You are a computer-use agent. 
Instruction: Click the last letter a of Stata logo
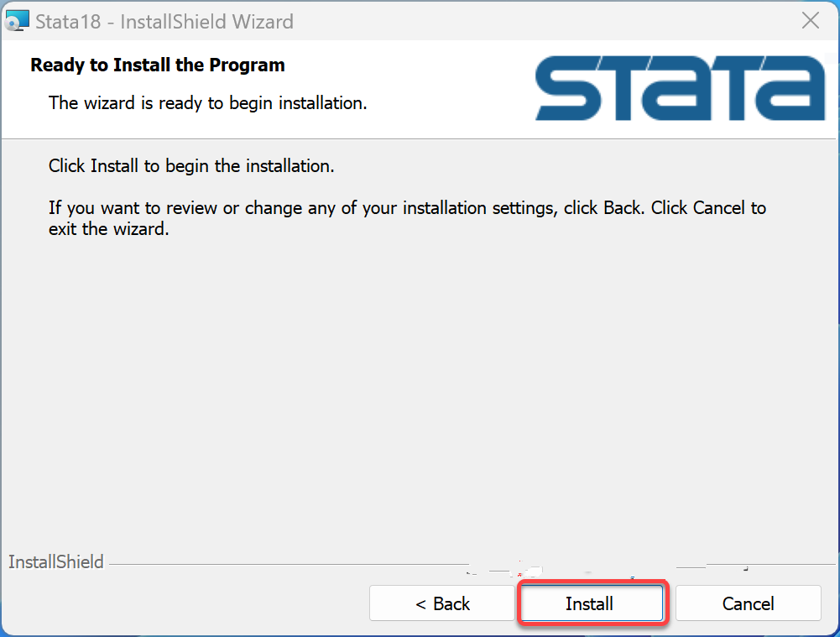point(790,88)
